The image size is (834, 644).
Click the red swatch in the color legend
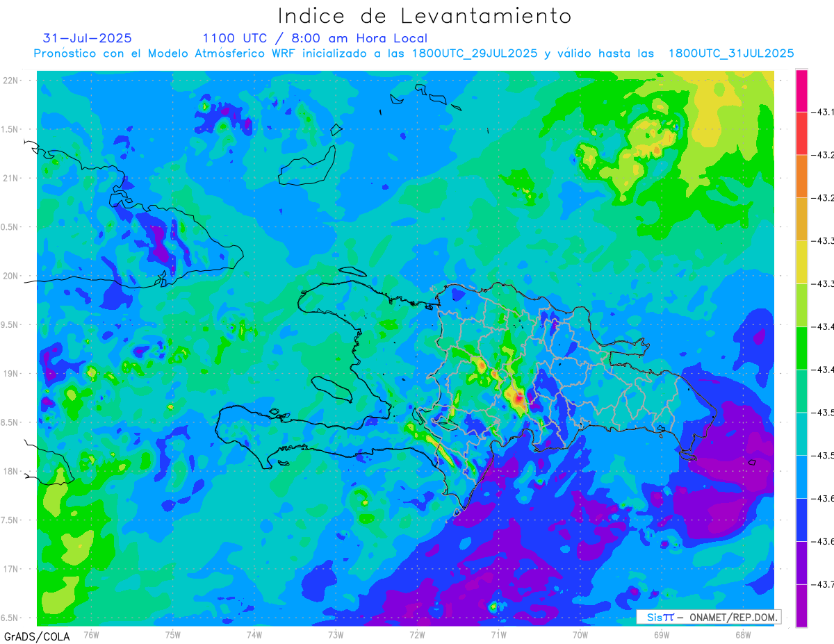(x=801, y=133)
